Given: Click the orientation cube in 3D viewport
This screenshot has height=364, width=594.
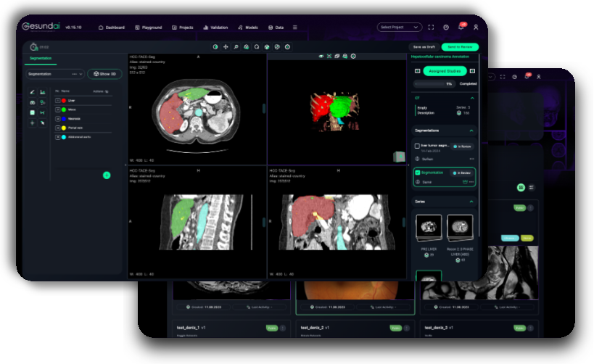Looking at the screenshot, I should 399,157.
